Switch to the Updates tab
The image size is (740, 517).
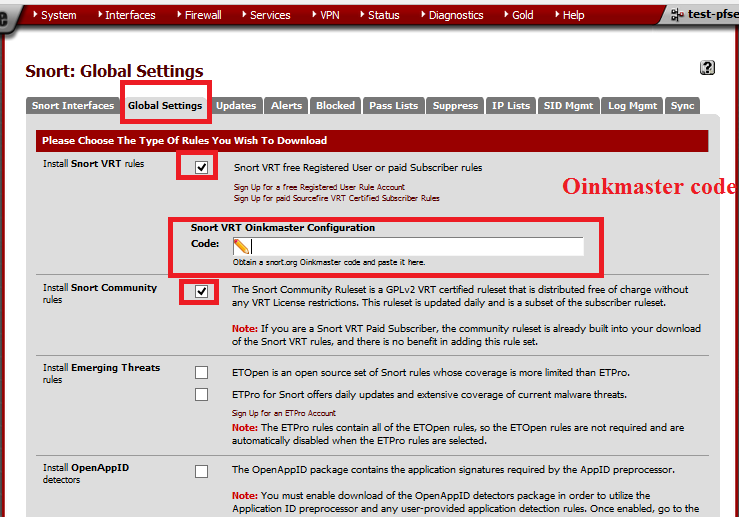[x=236, y=106]
